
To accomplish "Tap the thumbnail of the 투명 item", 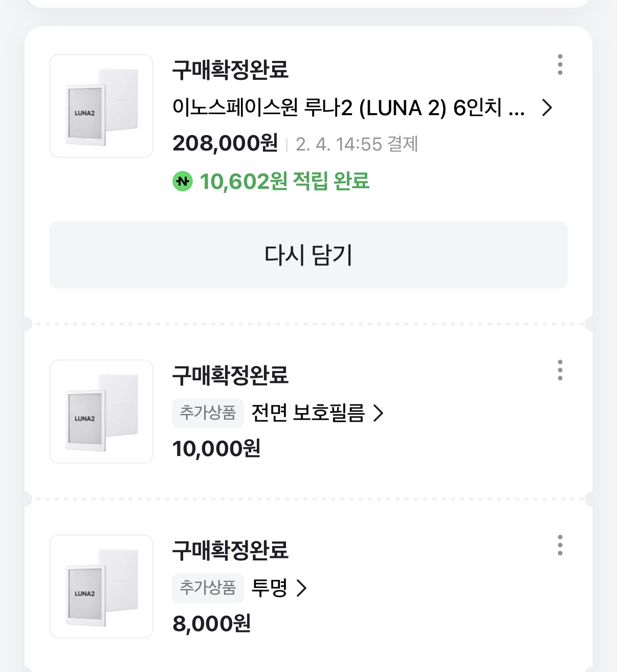I will pyautogui.click(x=101, y=587).
